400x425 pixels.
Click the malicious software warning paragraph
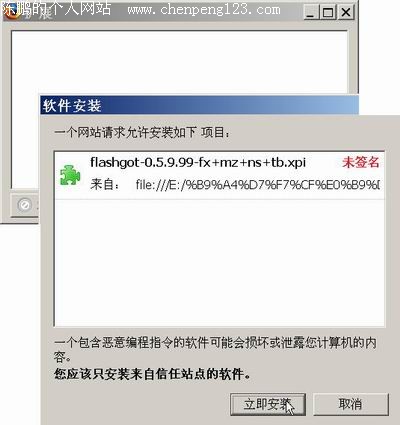tap(215, 349)
